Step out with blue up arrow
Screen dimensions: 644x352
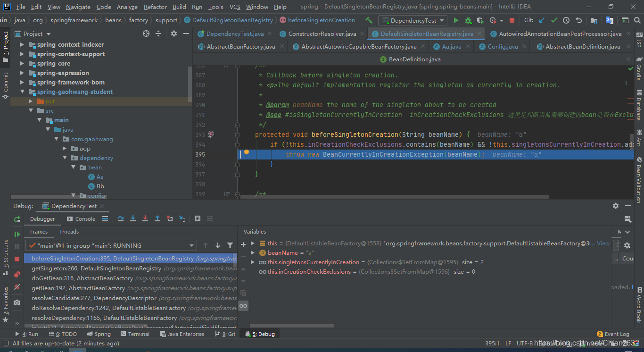coord(157,218)
